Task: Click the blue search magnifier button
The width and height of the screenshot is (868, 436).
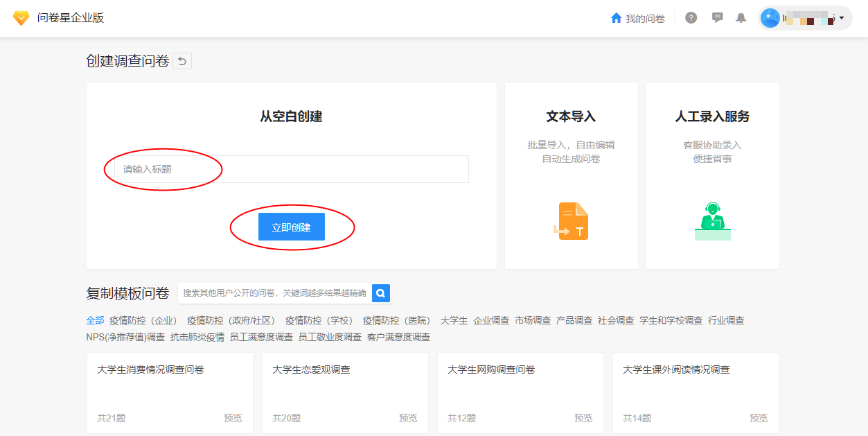Action: [x=381, y=293]
